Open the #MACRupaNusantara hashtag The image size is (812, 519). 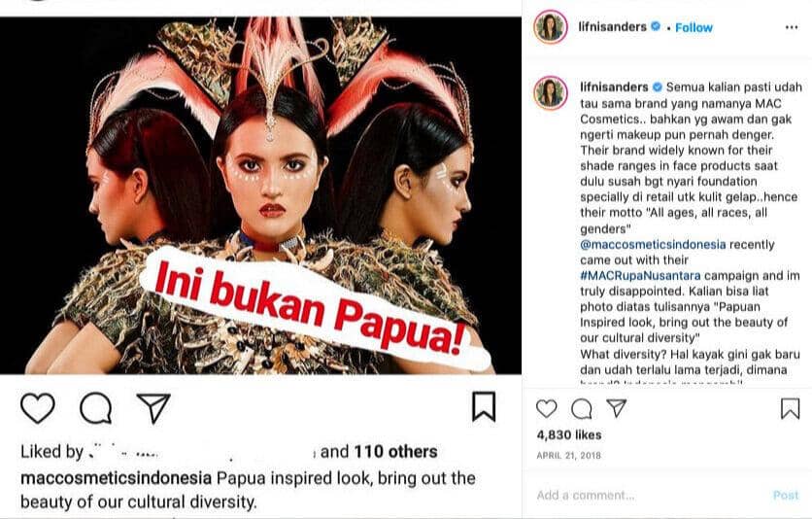(640, 276)
